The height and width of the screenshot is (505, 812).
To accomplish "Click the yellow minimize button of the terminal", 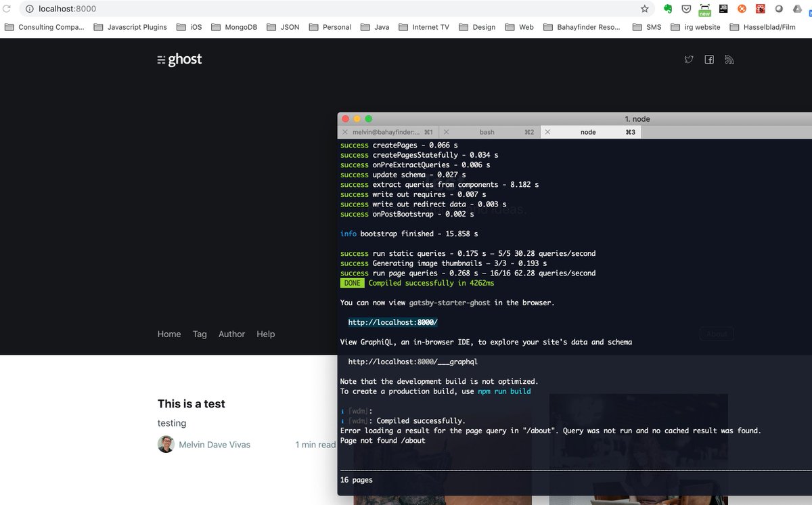I will tap(357, 118).
